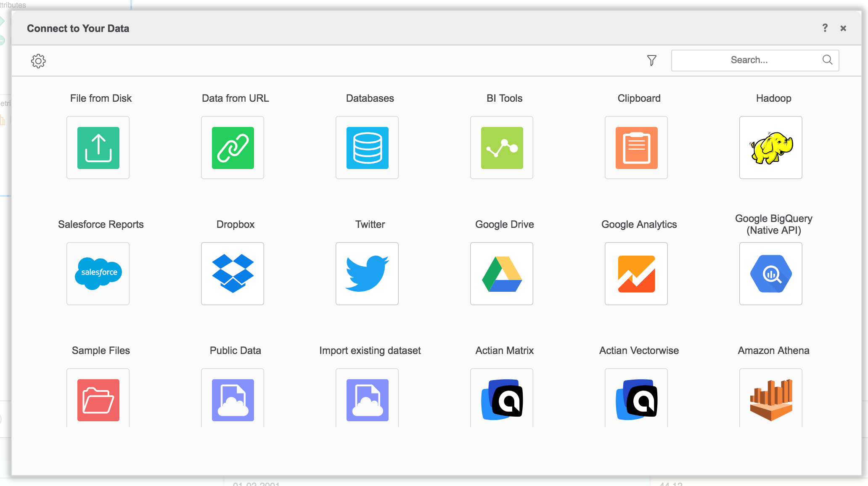Pick the Google Analytics icon
Image resolution: width=868 pixels, height=486 pixels.
point(636,274)
